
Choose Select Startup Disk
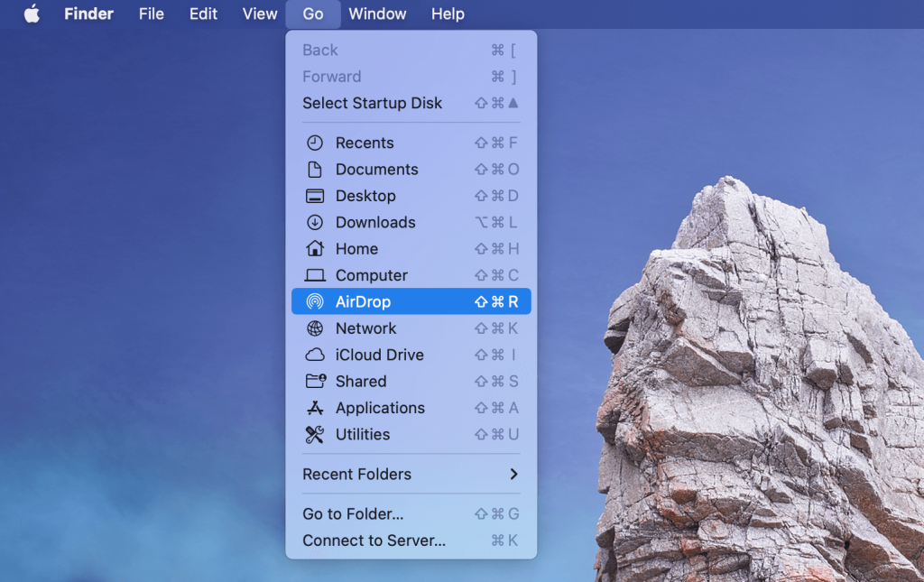[411, 103]
